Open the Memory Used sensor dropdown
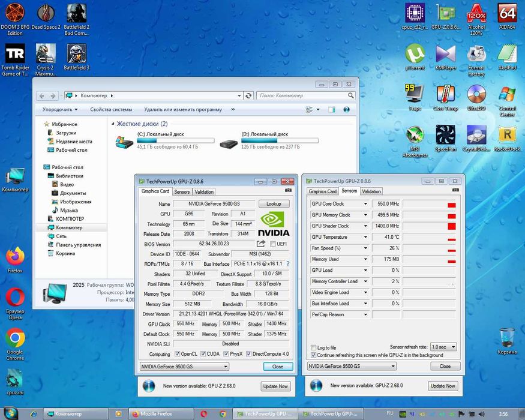 point(365,259)
